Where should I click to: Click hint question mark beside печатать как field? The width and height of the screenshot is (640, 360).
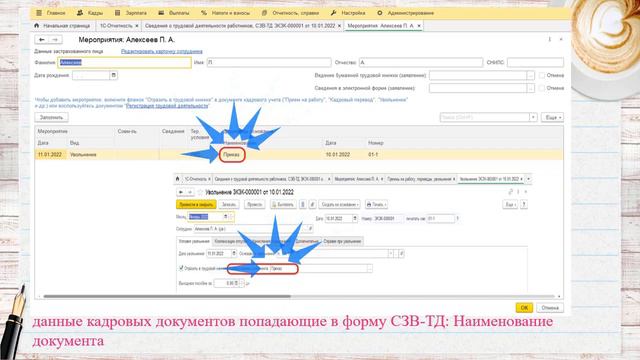(x=458, y=218)
